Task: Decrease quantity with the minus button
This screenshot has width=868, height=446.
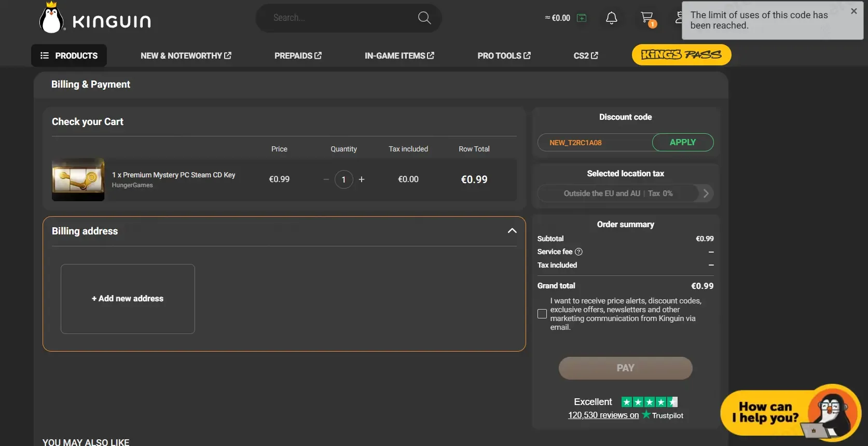Action: 326,179
